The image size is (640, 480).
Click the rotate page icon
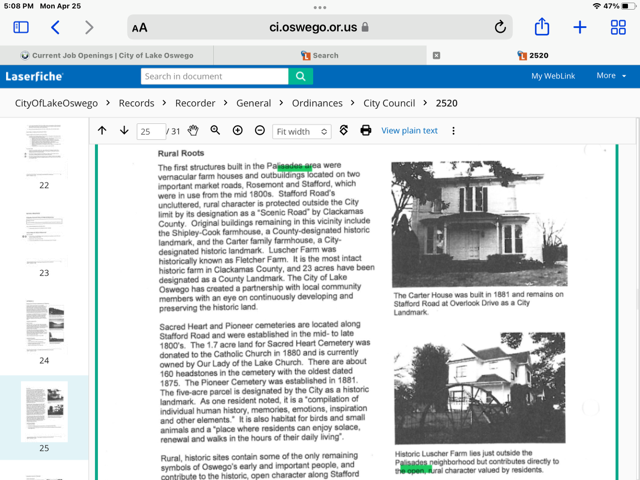coord(344,131)
